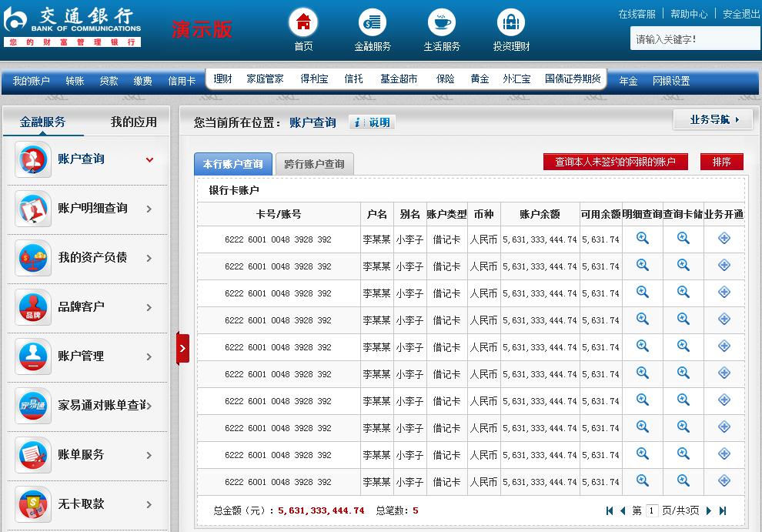
Task: Collapse the 账户查询 sidebar section
Action: point(149,160)
